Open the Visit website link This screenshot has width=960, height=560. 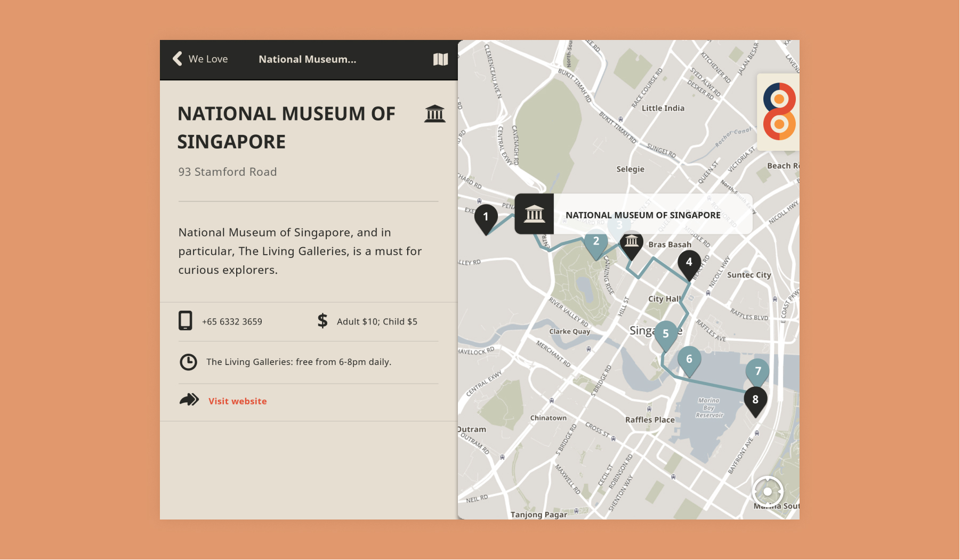[x=237, y=401]
